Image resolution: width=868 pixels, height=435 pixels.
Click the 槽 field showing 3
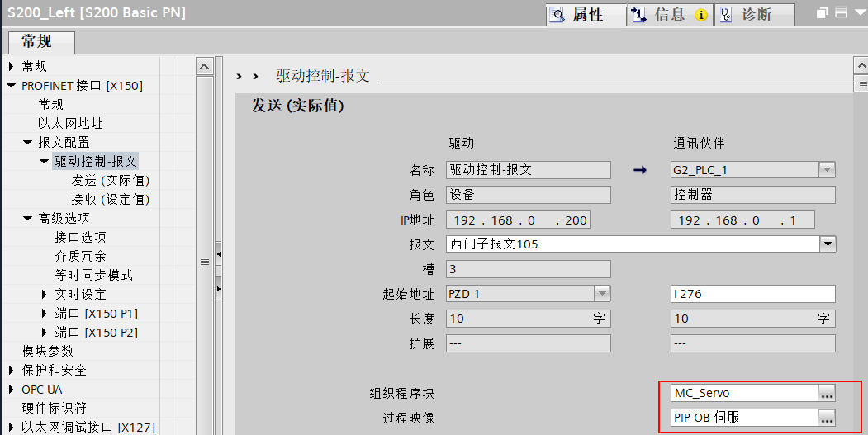click(528, 269)
